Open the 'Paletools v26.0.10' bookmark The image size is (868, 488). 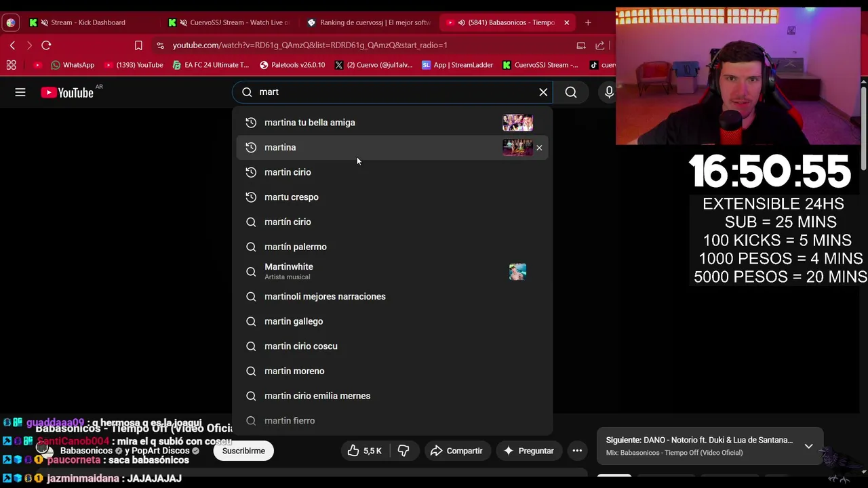coord(292,65)
